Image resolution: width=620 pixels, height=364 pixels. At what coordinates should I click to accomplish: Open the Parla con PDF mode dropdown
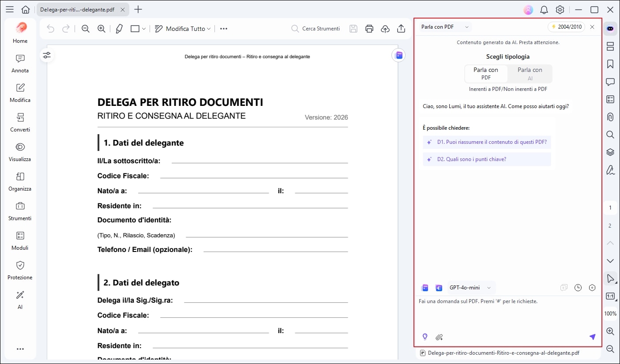[445, 27]
